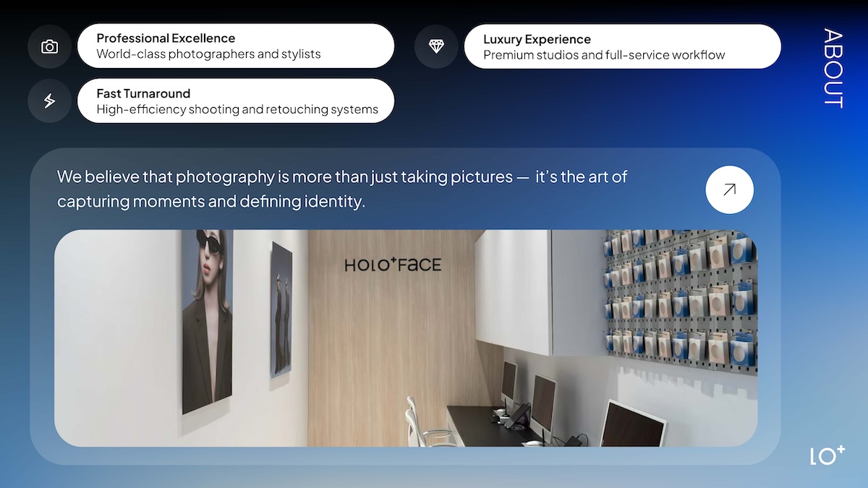
Task: Select the Luxury Experience heading
Action: coord(537,39)
